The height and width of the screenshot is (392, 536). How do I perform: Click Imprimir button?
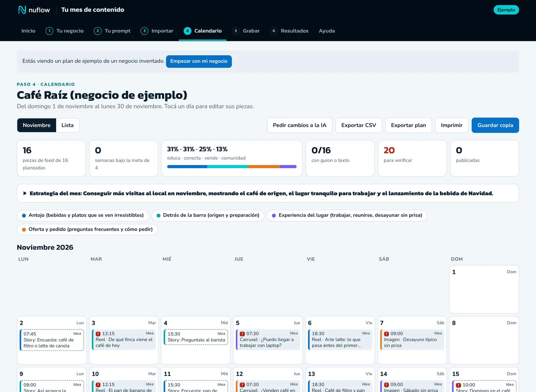452,125
